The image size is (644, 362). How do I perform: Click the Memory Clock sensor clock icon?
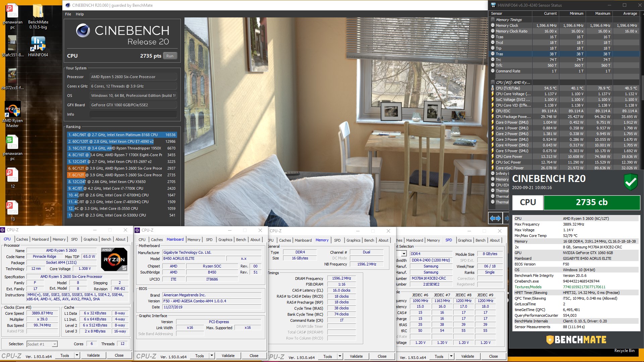click(x=493, y=25)
